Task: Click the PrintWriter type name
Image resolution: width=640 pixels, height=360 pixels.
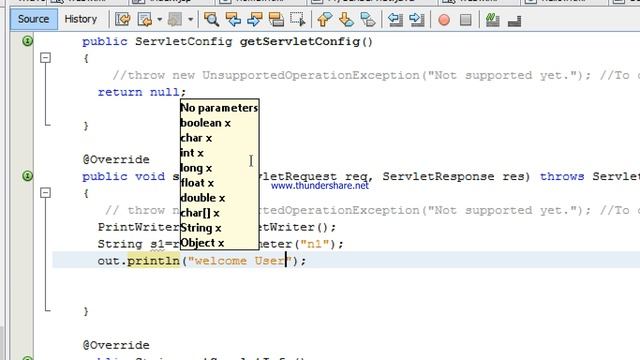Action: click(138, 227)
